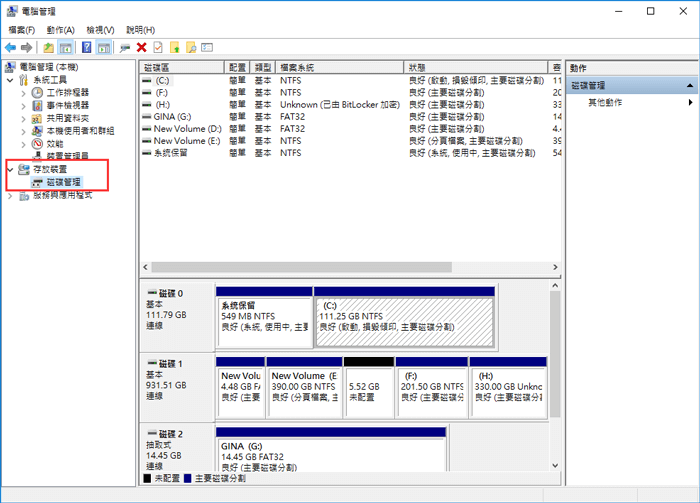Screen dimensions: 700x503
Task: Click the checkmark document toolbar icon
Action: [x=158, y=47]
